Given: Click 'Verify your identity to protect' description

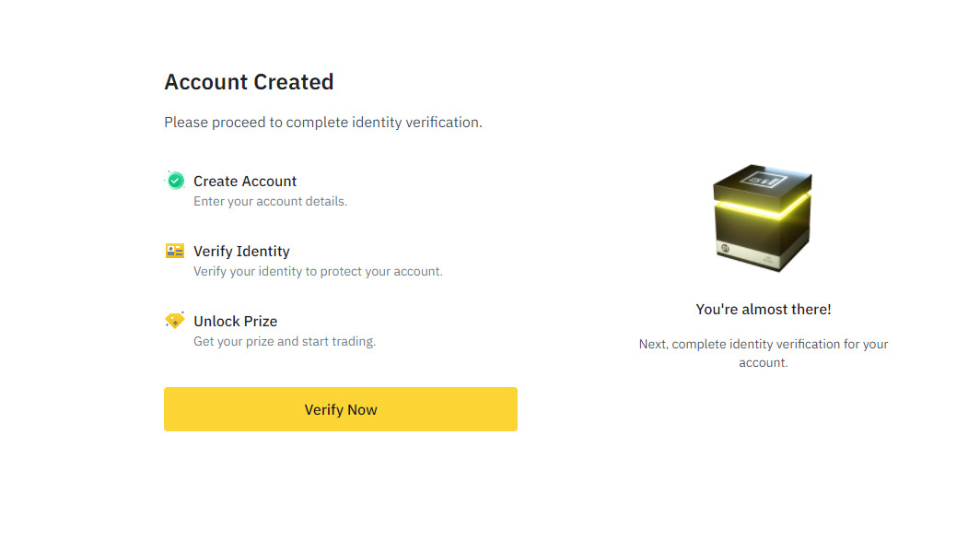Looking at the screenshot, I should (318, 272).
